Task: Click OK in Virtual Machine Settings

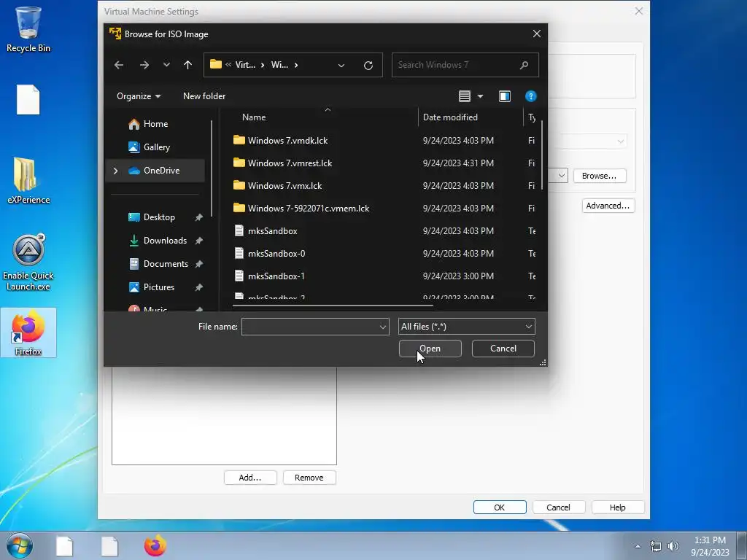Action: pyautogui.click(x=500, y=507)
